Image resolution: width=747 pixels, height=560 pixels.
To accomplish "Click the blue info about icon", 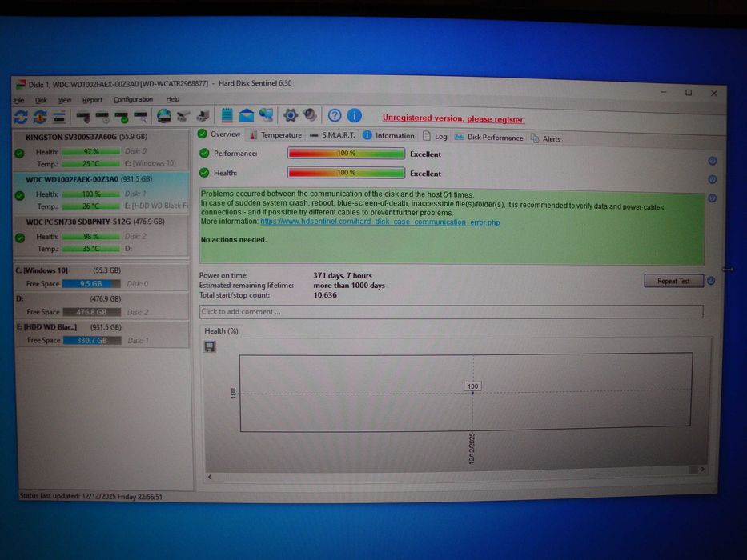I will [x=355, y=115].
